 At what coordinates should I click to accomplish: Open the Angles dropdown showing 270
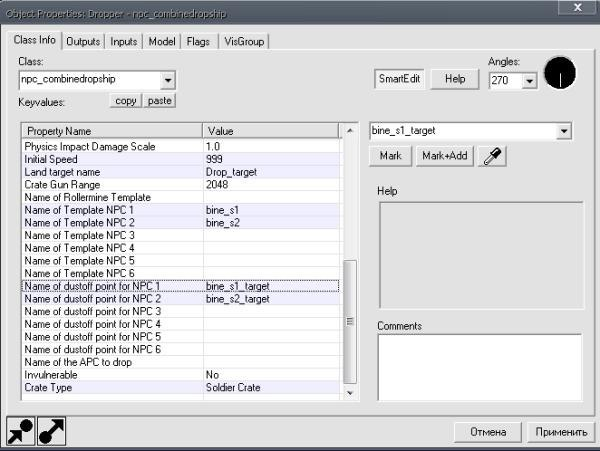[530, 81]
